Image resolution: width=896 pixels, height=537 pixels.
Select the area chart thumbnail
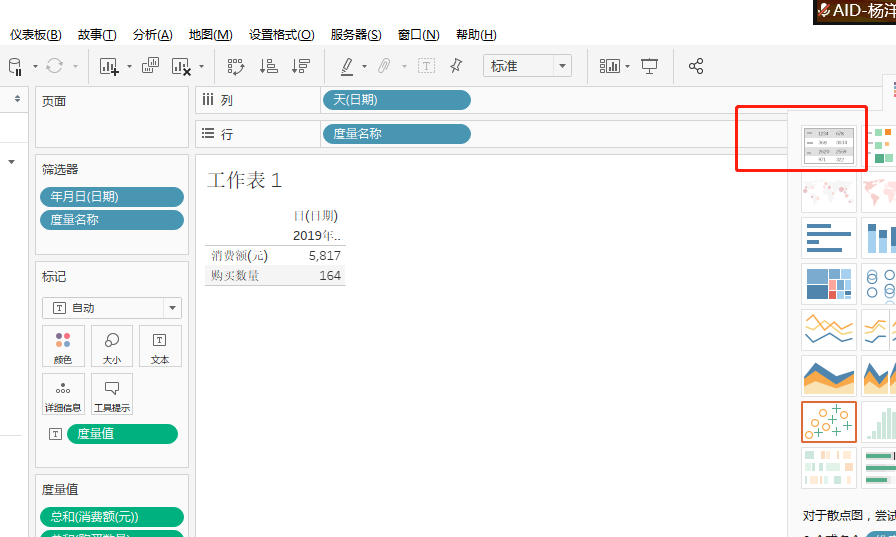click(x=829, y=376)
